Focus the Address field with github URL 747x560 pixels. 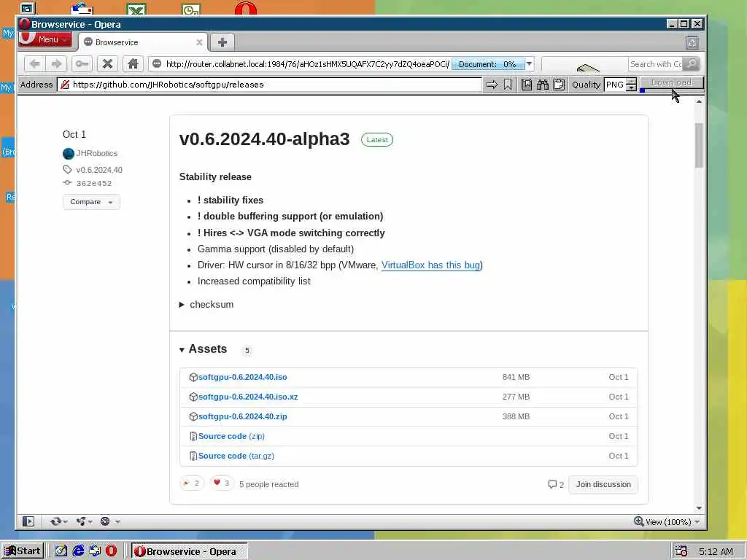tap(269, 85)
